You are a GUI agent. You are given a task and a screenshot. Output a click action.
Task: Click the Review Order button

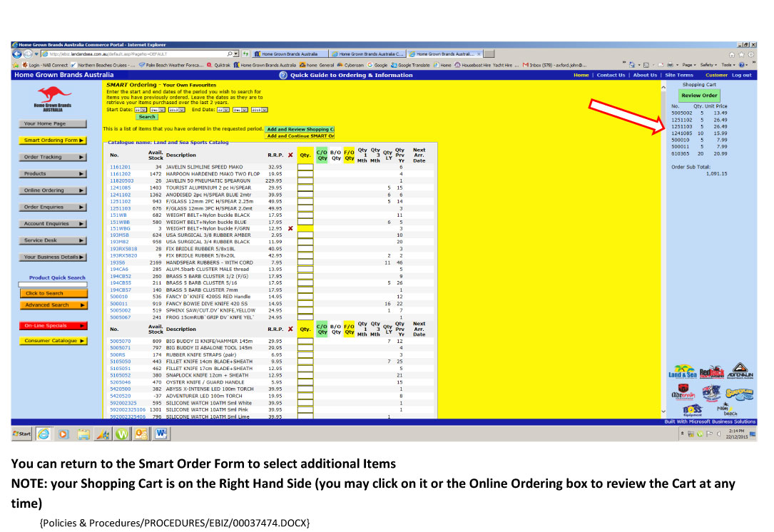coord(699,96)
